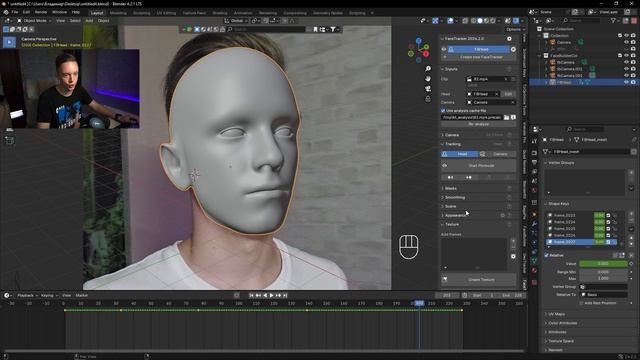Viewport: 640px width, 360px height.
Task: Open the Object Data mesh properties tab
Action: point(534,260)
